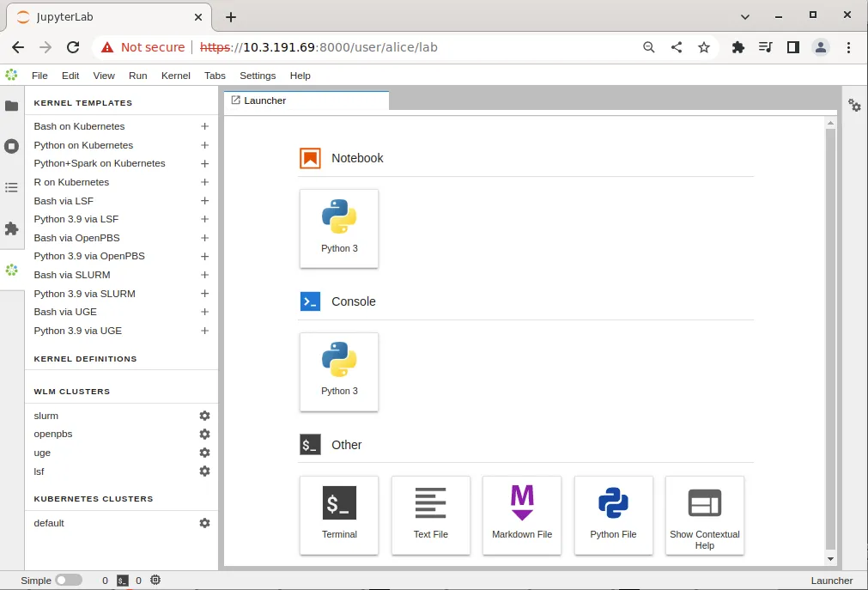Launch Python 3 notebook from Launcher
This screenshot has height=590, width=868.
pos(339,228)
